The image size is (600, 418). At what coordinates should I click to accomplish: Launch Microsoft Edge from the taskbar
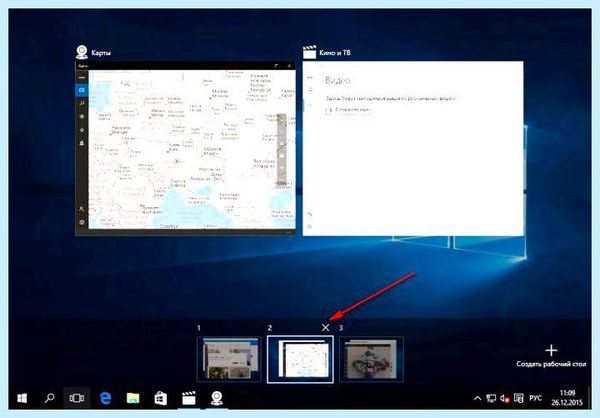pos(105,398)
